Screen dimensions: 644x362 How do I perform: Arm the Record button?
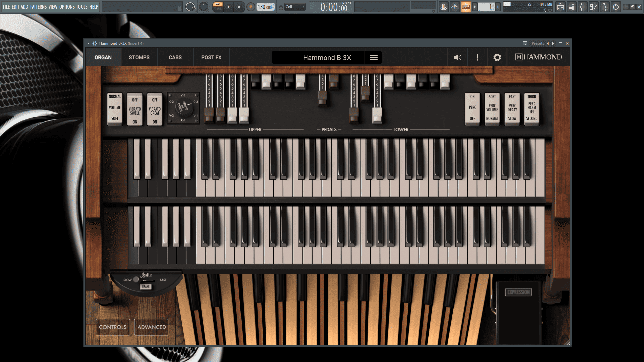[x=251, y=7]
